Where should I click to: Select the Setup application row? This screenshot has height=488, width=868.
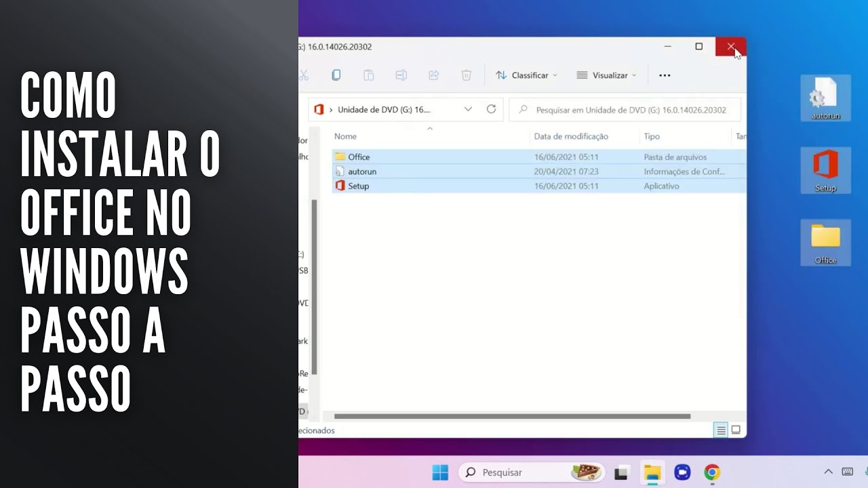[538, 186]
